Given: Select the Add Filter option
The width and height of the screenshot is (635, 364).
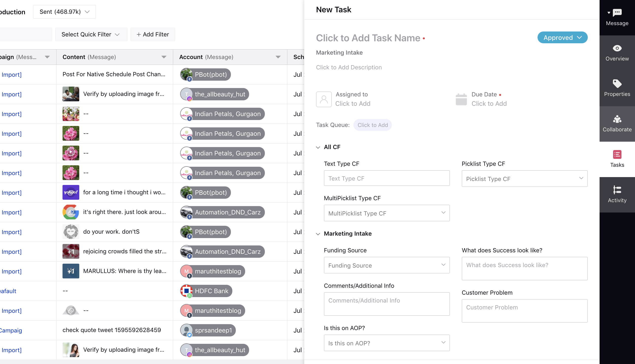Looking at the screenshot, I should [152, 34].
